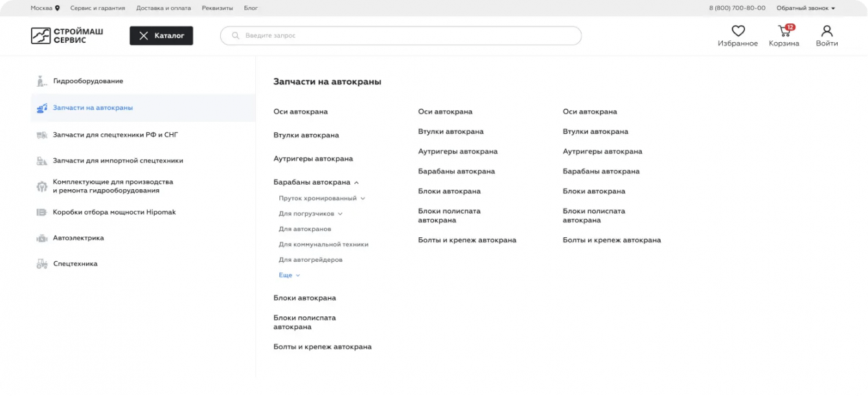Viewport: 868px width, 396px height.
Task: Open Втулки автокрана in first column
Action: point(306,135)
